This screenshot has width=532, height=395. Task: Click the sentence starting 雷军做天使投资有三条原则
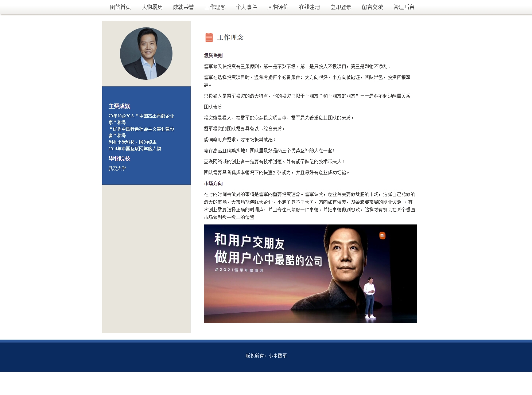tap(298, 66)
